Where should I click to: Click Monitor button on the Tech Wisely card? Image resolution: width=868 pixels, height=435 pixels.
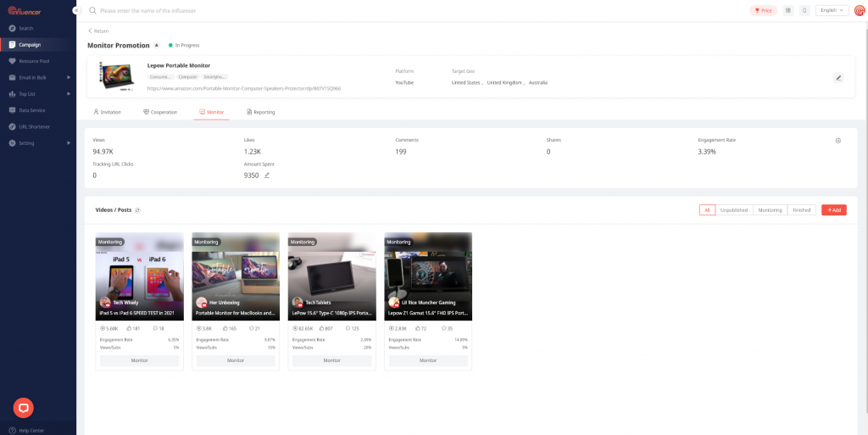tap(140, 361)
